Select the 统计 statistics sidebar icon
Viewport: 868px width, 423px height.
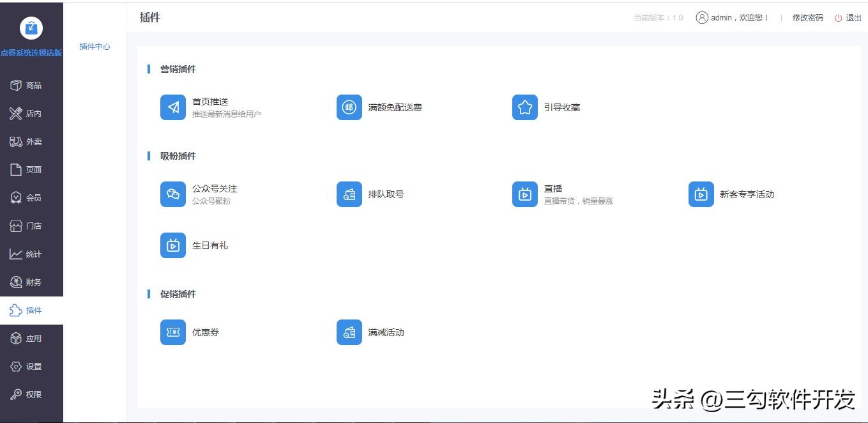tap(15, 254)
